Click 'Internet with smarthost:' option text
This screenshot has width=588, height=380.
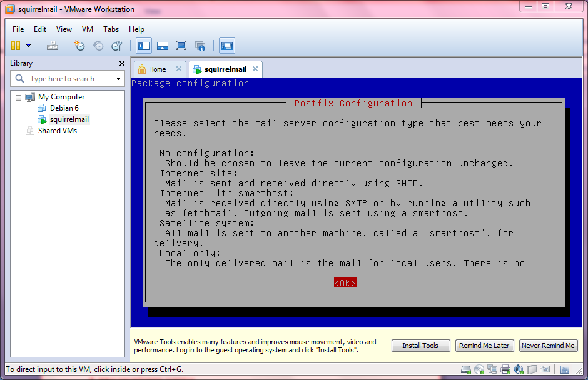tap(226, 193)
